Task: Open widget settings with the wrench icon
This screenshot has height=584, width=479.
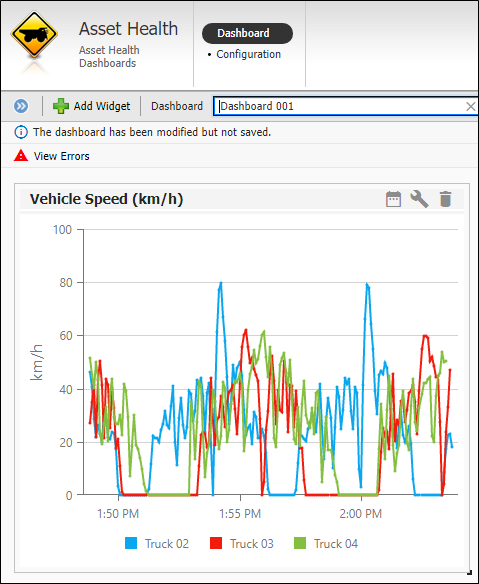Action: [x=419, y=199]
